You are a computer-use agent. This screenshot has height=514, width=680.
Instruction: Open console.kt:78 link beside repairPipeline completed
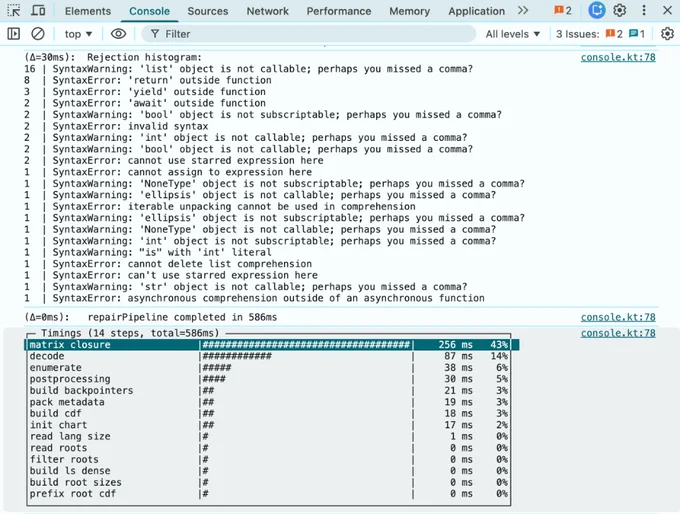pyautogui.click(x=618, y=317)
